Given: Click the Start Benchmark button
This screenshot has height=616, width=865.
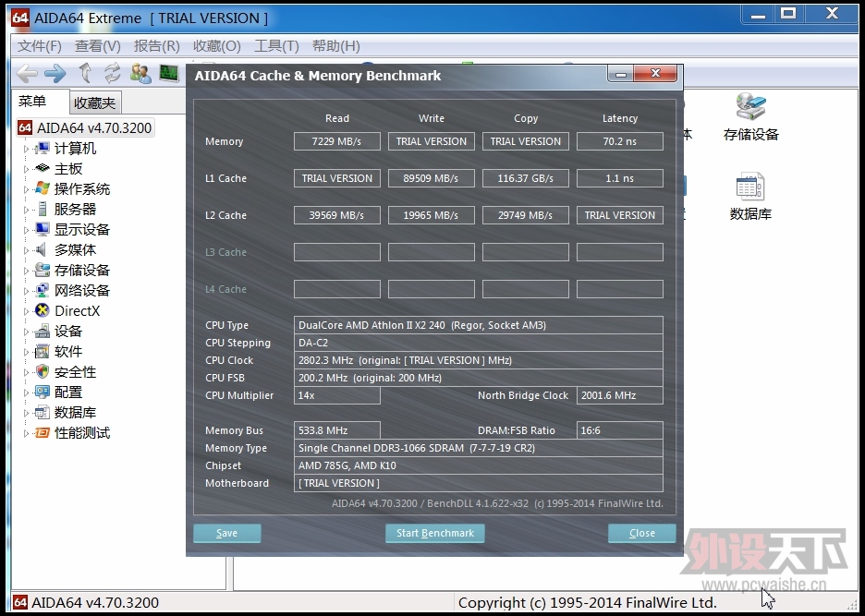Looking at the screenshot, I should 434,533.
